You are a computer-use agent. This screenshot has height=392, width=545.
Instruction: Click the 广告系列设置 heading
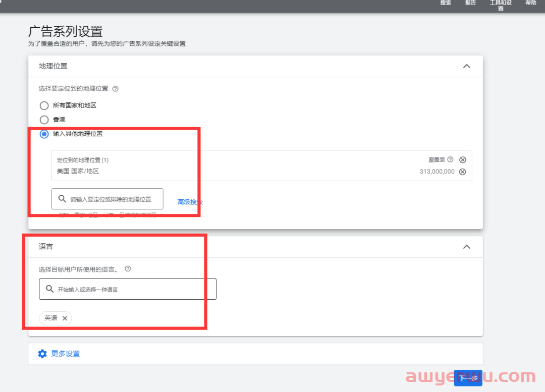click(65, 31)
